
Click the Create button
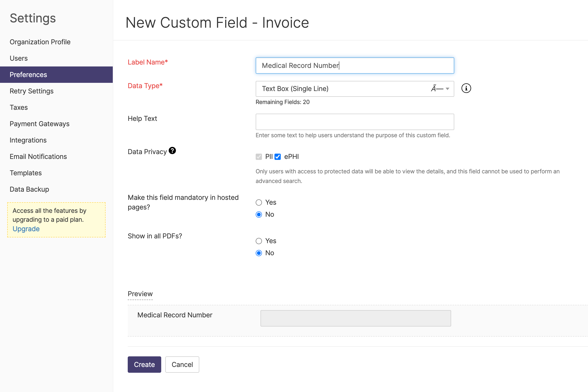pyautogui.click(x=144, y=364)
